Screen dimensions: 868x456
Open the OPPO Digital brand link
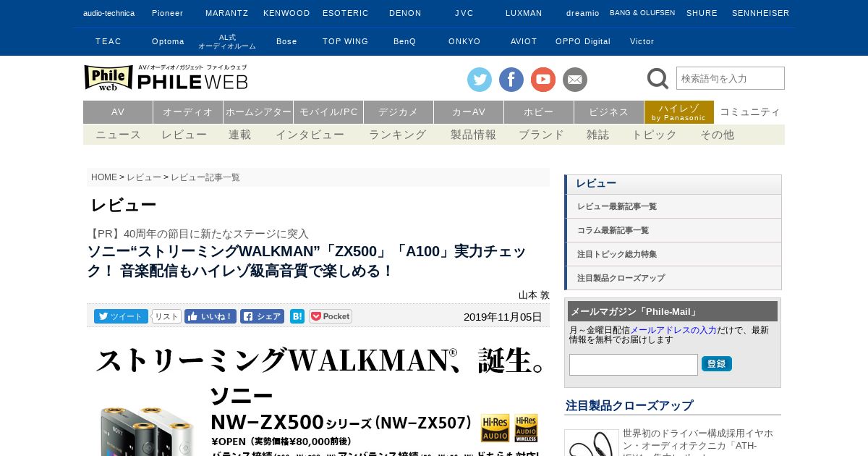[583, 41]
